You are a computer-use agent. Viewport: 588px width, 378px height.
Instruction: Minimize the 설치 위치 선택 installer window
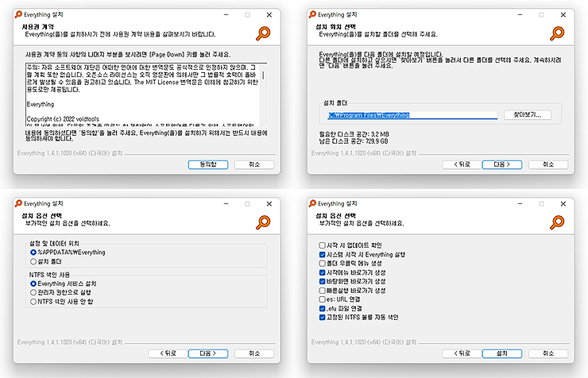(520, 15)
